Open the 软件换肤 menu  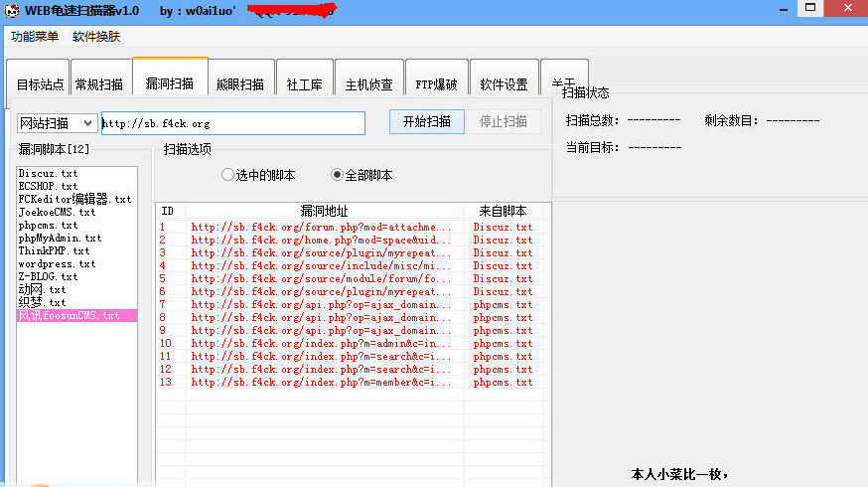[96, 37]
